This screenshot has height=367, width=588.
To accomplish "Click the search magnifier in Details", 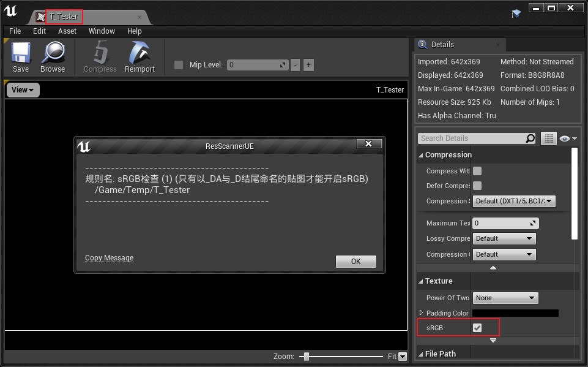I will pos(530,138).
